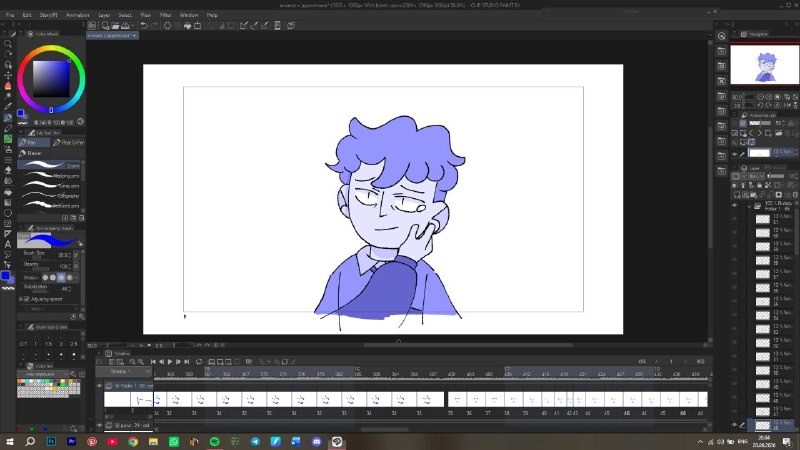Viewport: 800px width, 450px height.
Task: Select the Fill bucket tool
Action: pyautogui.click(x=8, y=192)
